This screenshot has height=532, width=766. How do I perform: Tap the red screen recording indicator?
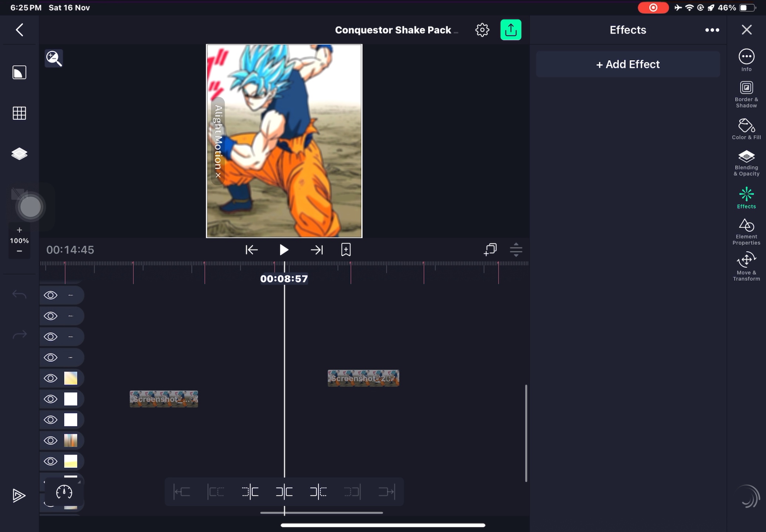pos(653,8)
